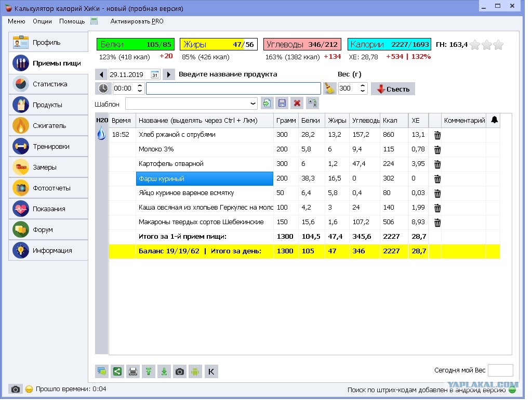
Task: Open the Информация section
Action: (48, 251)
